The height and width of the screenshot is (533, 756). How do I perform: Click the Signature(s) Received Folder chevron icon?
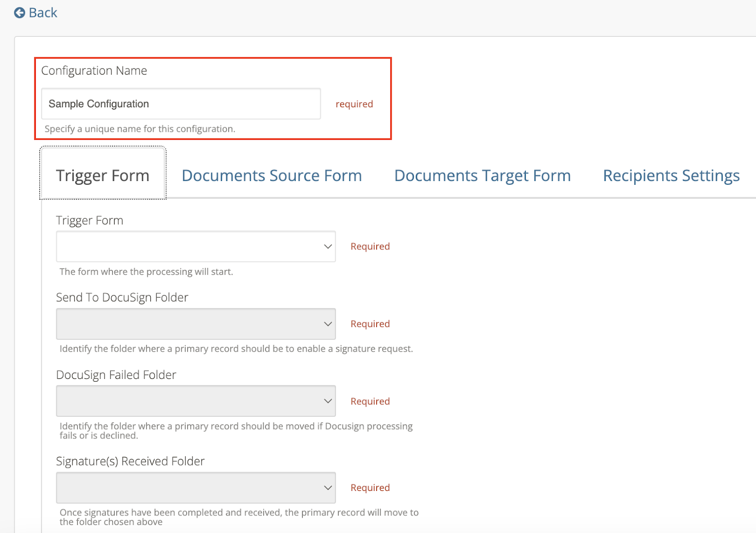coord(327,487)
